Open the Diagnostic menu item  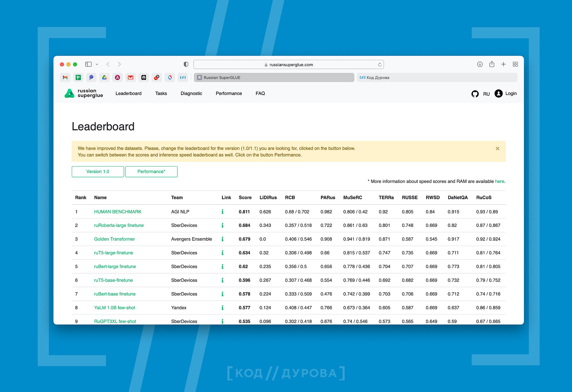pyautogui.click(x=191, y=94)
